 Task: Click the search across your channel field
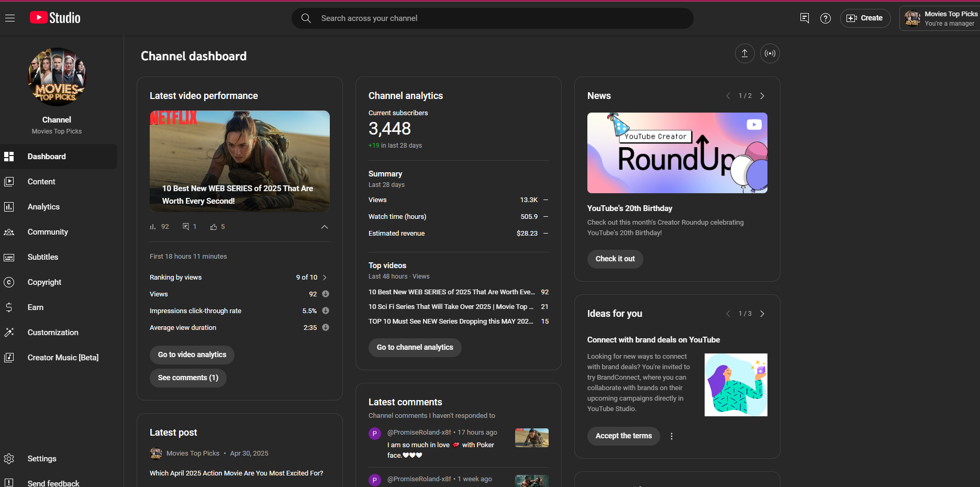(x=493, y=18)
